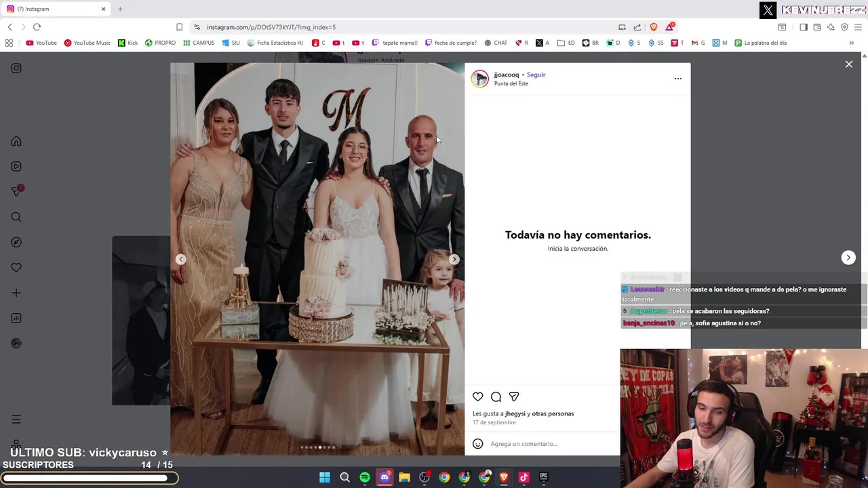This screenshot has width=868, height=488.
Task: Reload the page in the browser
Action: point(37,27)
